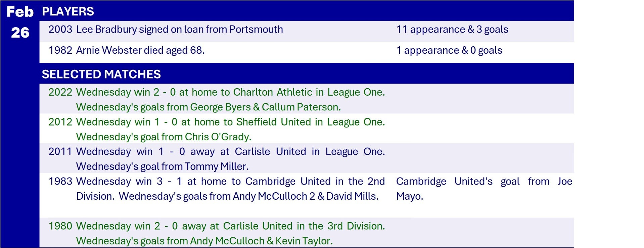The width and height of the screenshot is (644, 248).
Task: Click the year 2003 in the players list
Action: 60,30
